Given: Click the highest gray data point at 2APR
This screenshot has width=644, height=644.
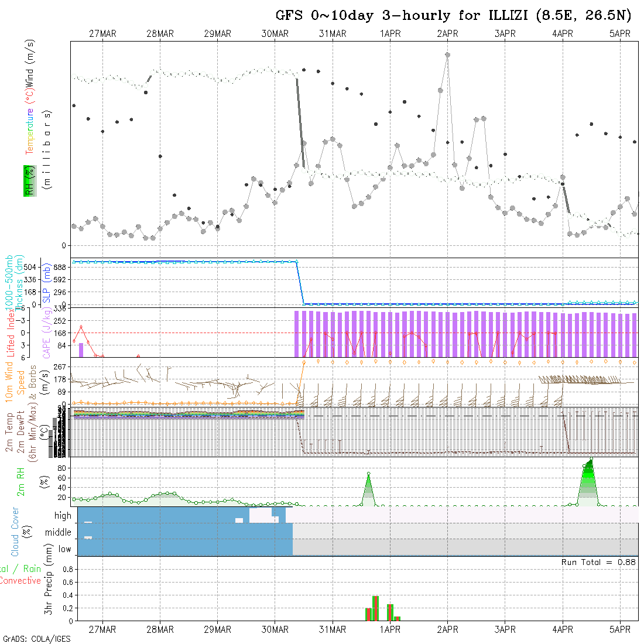Looking at the screenshot, I should click(447, 55).
